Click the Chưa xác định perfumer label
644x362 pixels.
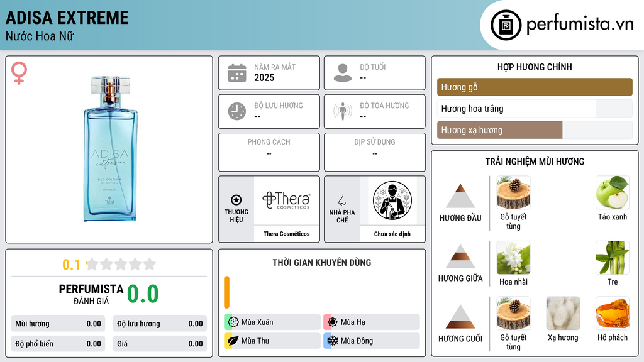pyautogui.click(x=392, y=234)
